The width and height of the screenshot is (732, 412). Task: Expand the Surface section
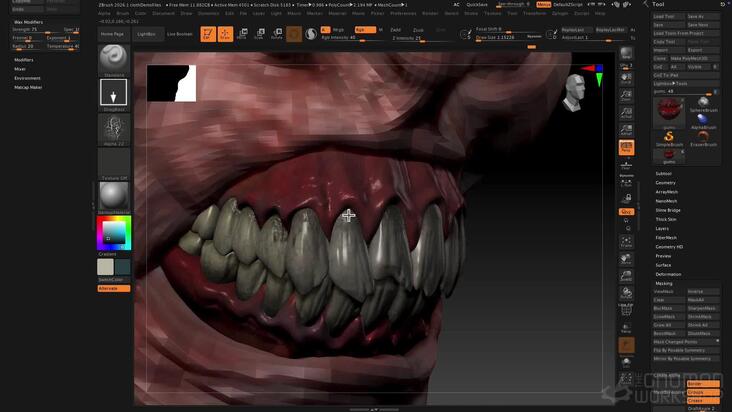(x=663, y=265)
